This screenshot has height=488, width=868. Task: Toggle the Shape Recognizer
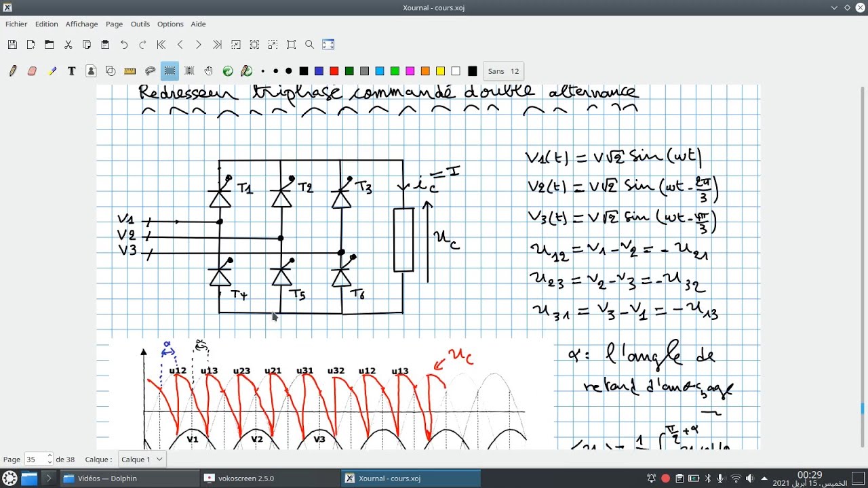click(111, 71)
